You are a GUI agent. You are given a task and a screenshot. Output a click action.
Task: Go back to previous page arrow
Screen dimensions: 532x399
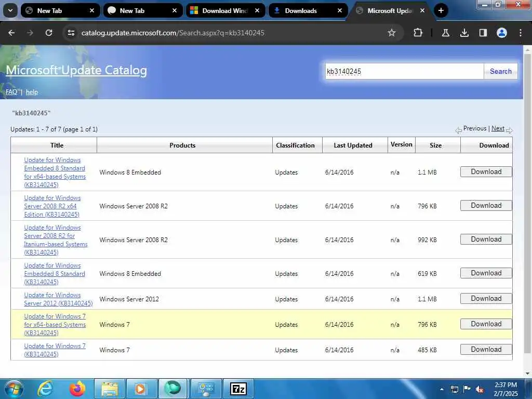point(11,33)
